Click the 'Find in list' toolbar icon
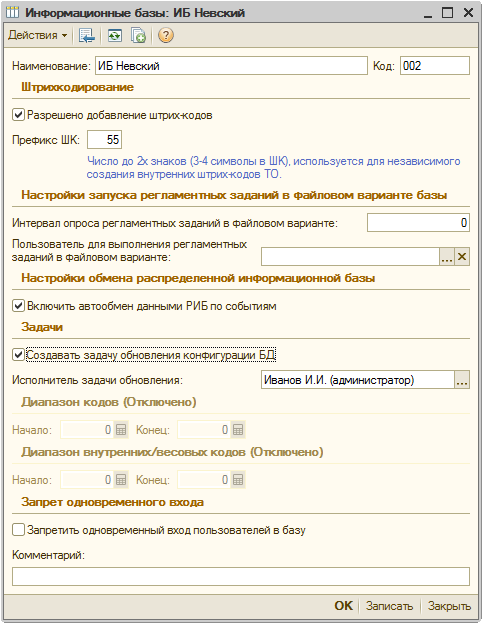The image size is (482, 623). pos(87,35)
